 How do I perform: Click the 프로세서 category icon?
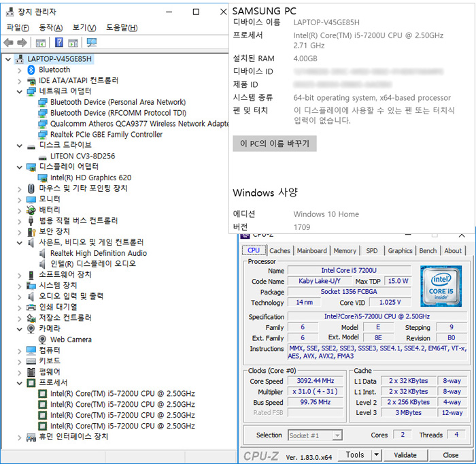[31, 383]
